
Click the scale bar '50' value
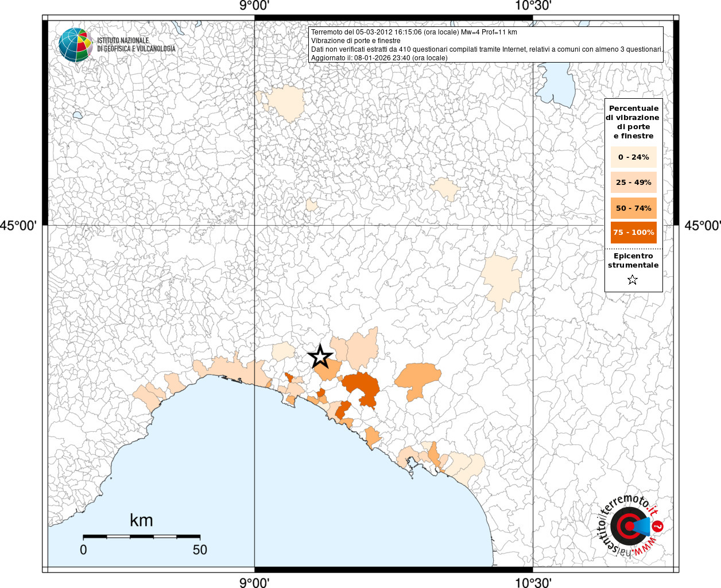click(x=200, y=550)
